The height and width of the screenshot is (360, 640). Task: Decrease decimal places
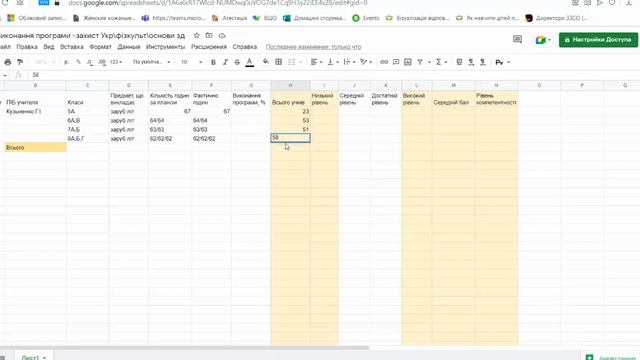click(x=90, y=62)
